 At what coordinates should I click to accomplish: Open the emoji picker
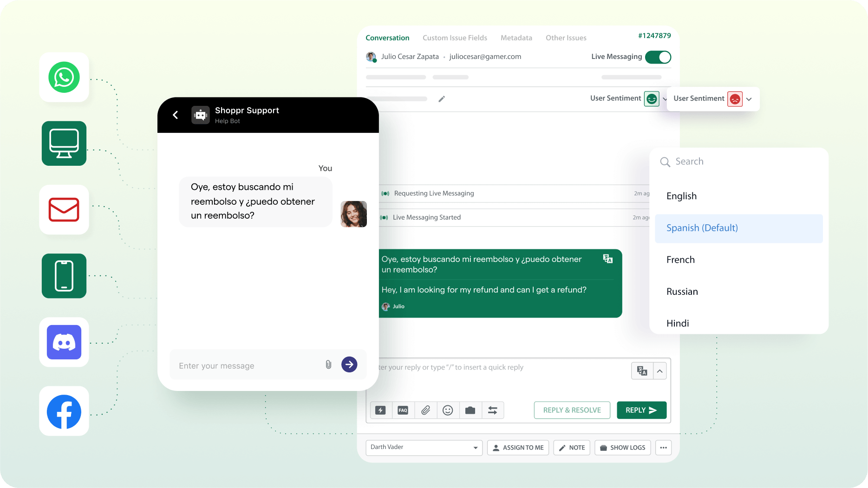tap(448, 410)
